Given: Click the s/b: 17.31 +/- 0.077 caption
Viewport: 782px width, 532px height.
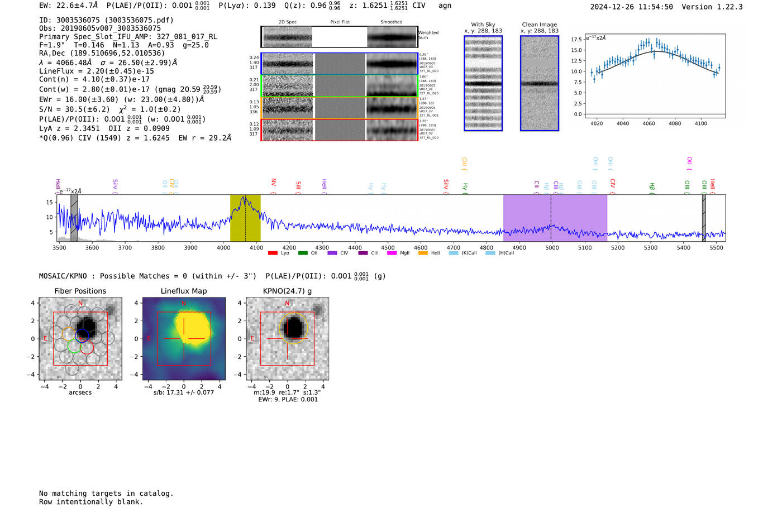Looking at the screenshot, I should (184, 392).
